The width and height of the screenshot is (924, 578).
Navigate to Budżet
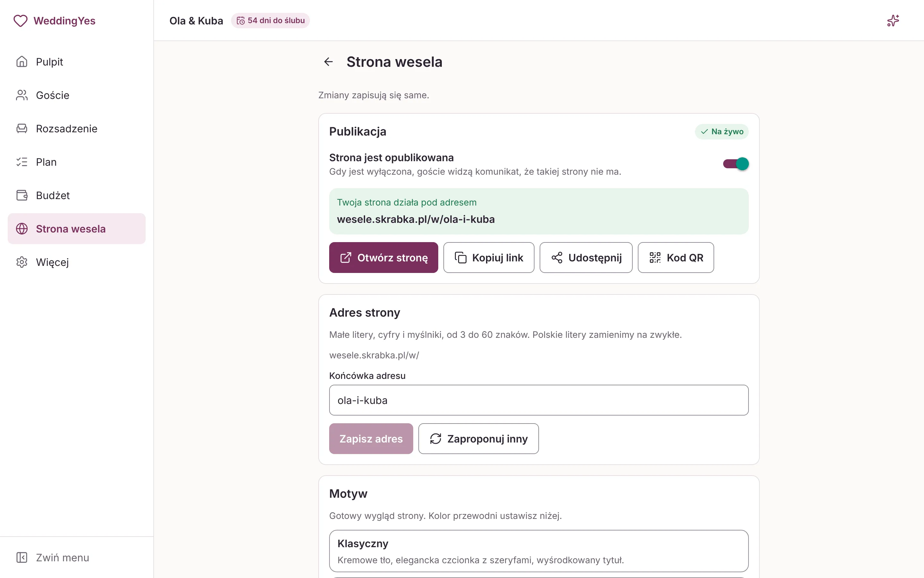[x=76, y=195]
